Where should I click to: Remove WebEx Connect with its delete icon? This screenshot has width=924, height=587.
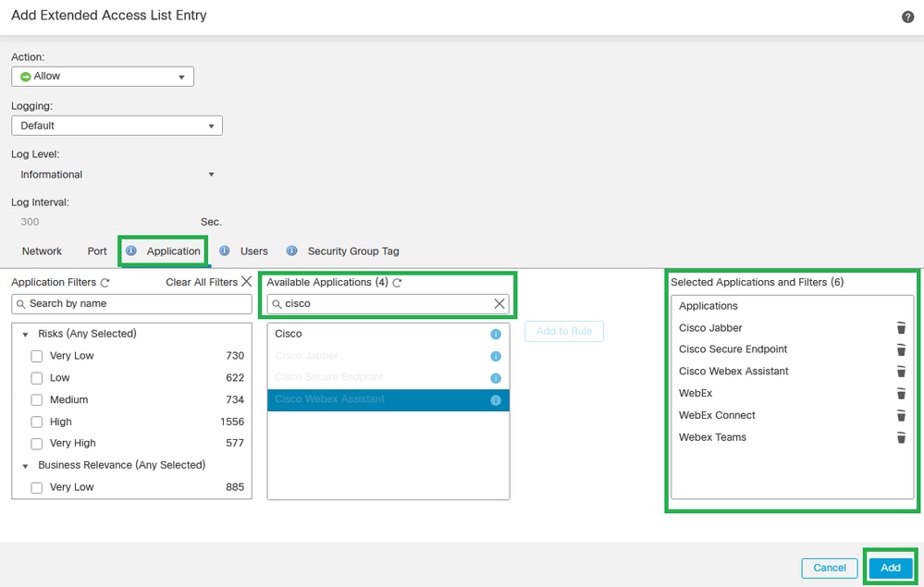(900, 415)
